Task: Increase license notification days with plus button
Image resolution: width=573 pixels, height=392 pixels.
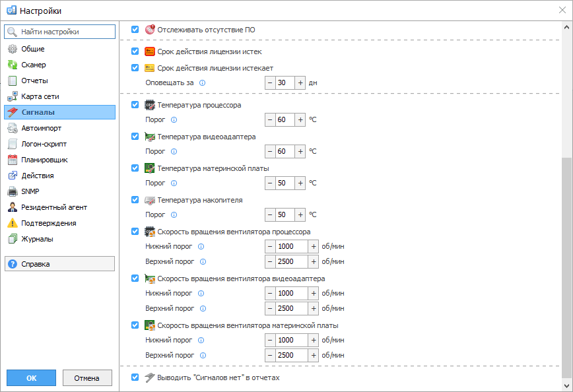Action: coord(300,83)
